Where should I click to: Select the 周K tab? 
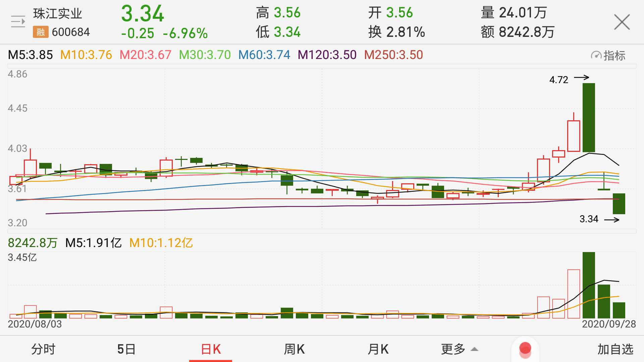pos(294,349)
